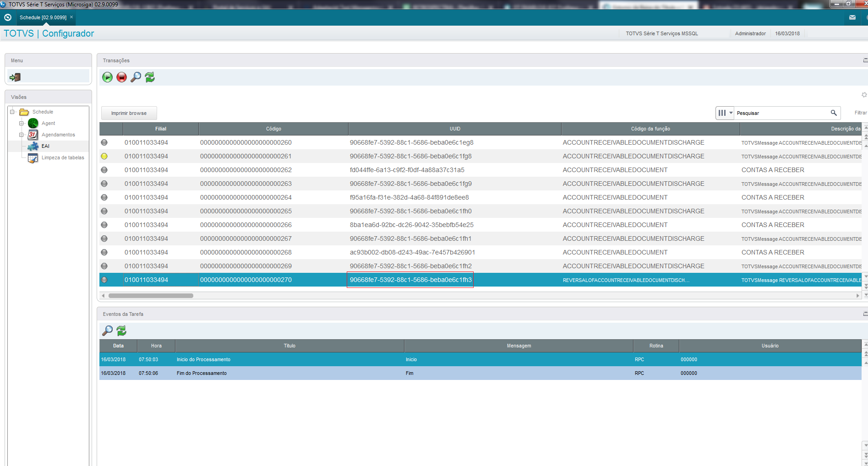This screenshot has height=466, width=868.
Task: Click the gray status indicator on row 260
Action: 104,142
